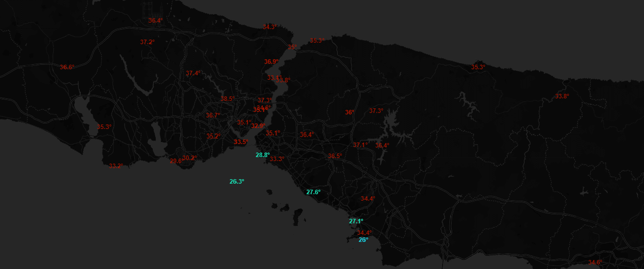Image resolution: width=644 pixels, height=269 pixels.
Task: Click the 33.3° temperature label
Action: point(277,159)
